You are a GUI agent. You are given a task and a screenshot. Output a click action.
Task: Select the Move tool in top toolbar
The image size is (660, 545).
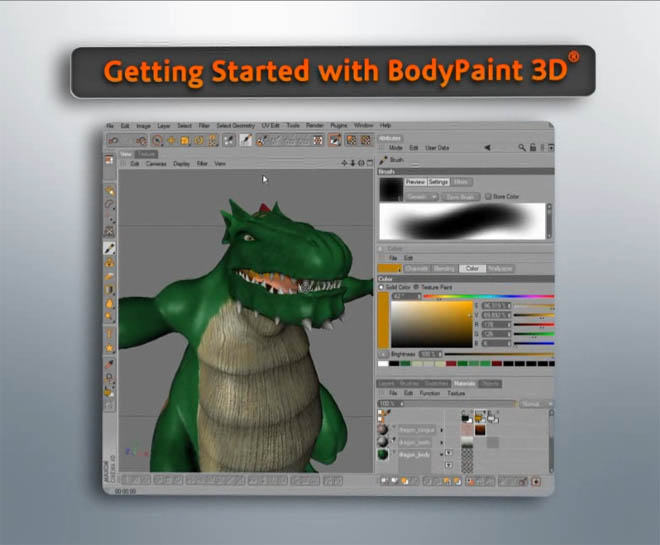[x=171, y=141]
